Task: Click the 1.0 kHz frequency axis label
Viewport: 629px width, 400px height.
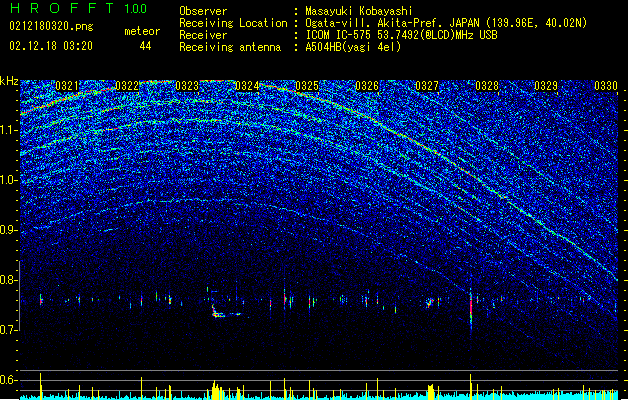Action: click(9, 180)
